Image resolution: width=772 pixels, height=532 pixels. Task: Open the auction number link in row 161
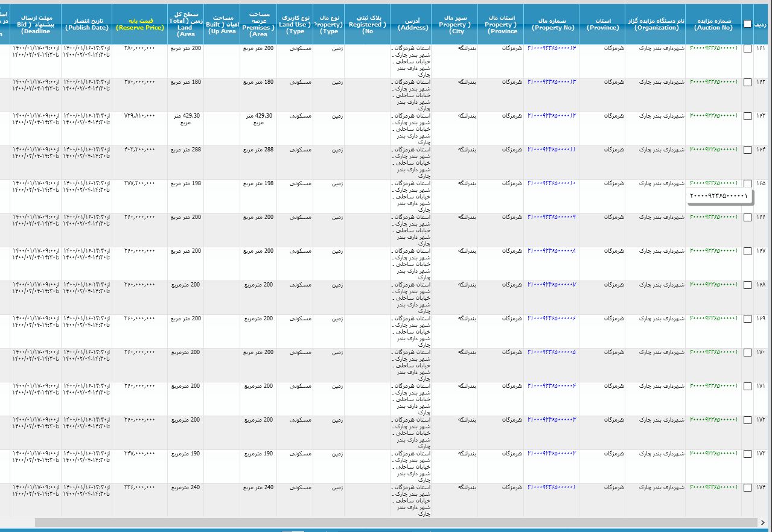pyautogui.click(x=713, y=48)
